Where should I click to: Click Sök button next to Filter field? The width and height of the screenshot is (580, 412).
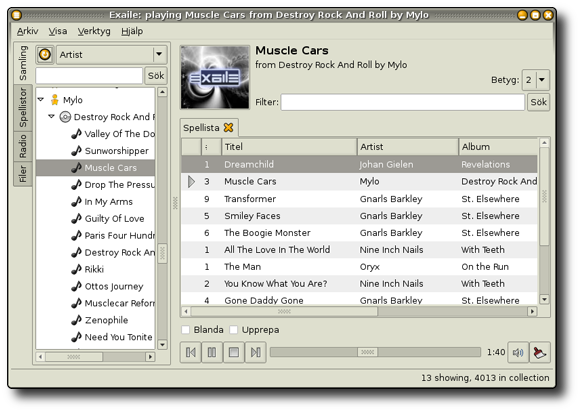click(538, 102)
